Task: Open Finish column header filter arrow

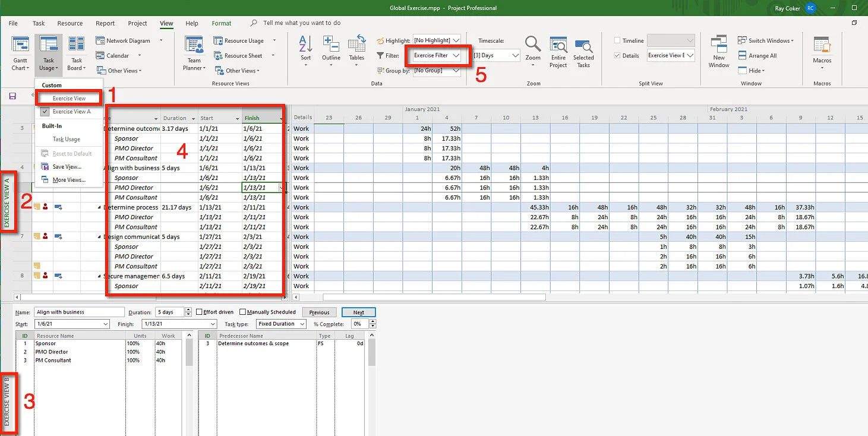Action: pyautogui.click(x=280, y=118)
